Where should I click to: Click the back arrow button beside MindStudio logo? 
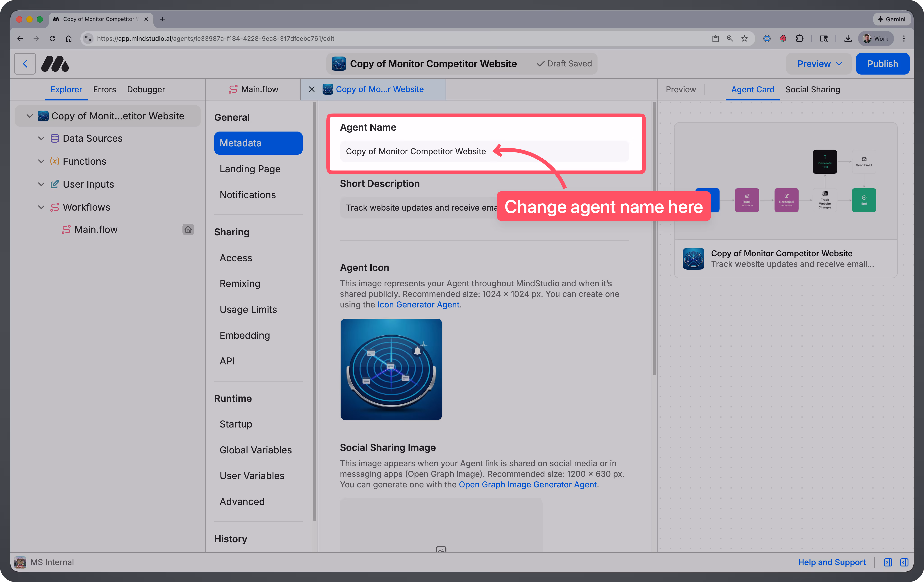(25, 64)
